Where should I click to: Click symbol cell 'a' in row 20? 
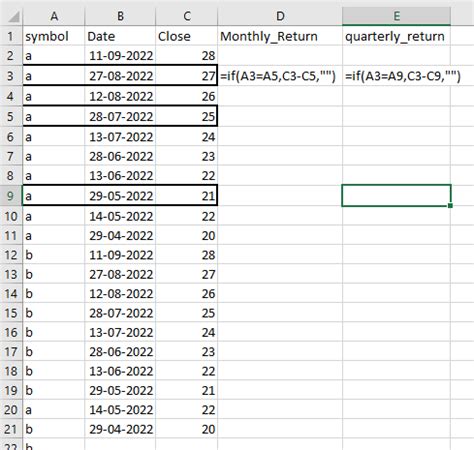click(x=54, y=410)
